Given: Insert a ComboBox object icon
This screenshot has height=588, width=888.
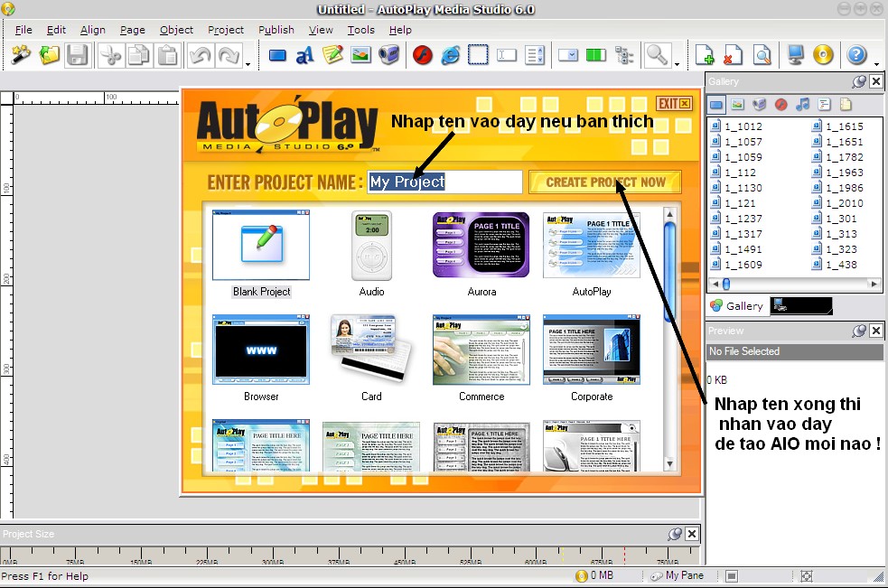Looking at the screenshot, I should (x=567, y=55).
